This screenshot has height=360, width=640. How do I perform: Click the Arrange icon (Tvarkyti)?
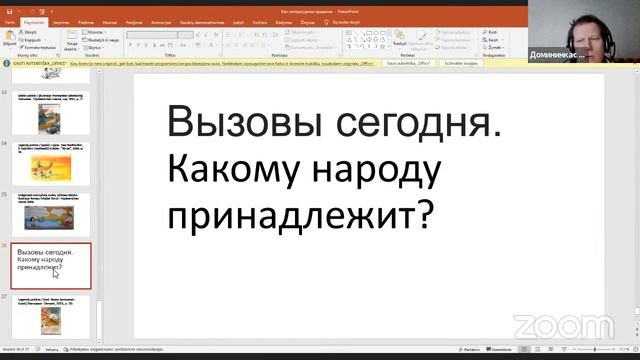(400, 35)
